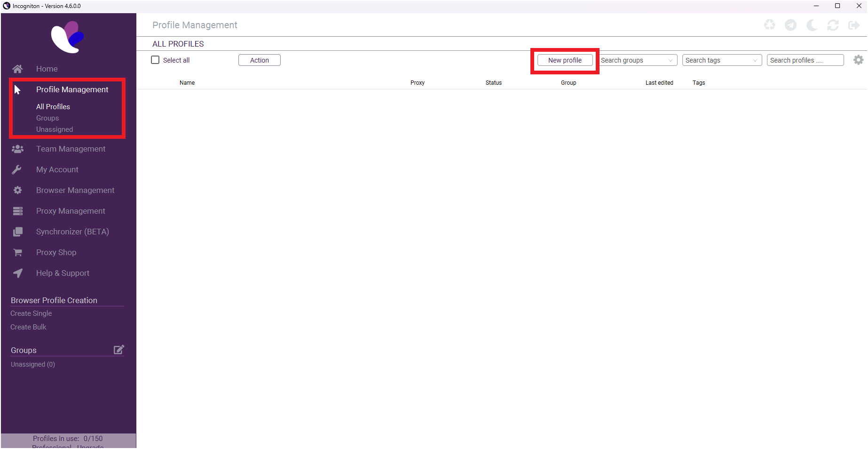Viewport: 868px width, 449px height.
Task: Click the My Account wrench icon
Action: (17, 169)
